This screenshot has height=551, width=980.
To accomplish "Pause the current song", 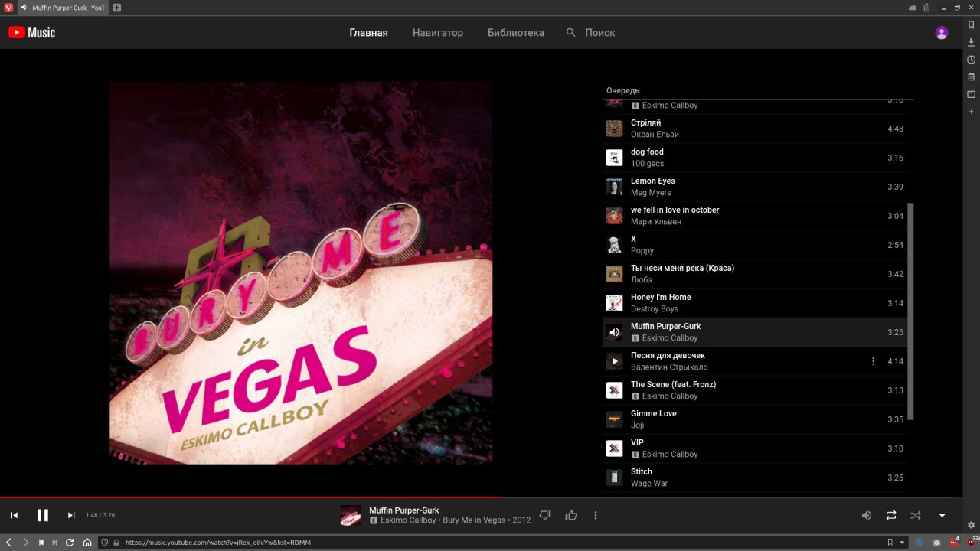I will point(43,515).
